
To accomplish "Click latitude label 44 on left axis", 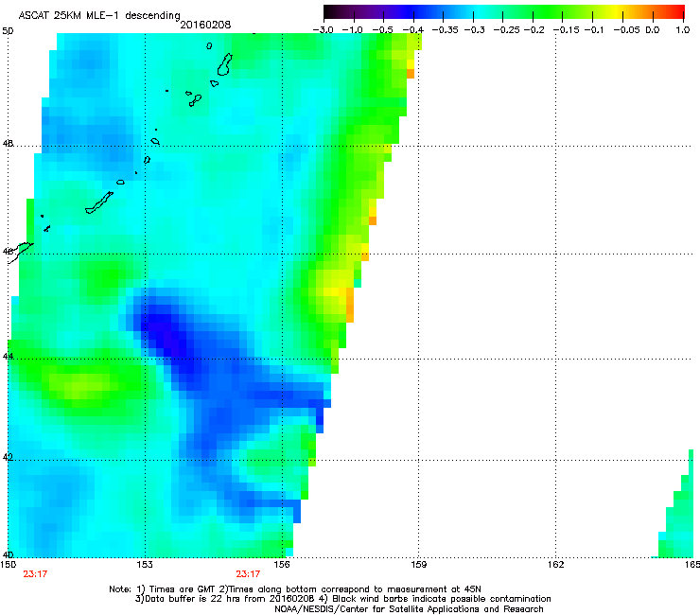I will pyautogui.click(x=8, y=357).
